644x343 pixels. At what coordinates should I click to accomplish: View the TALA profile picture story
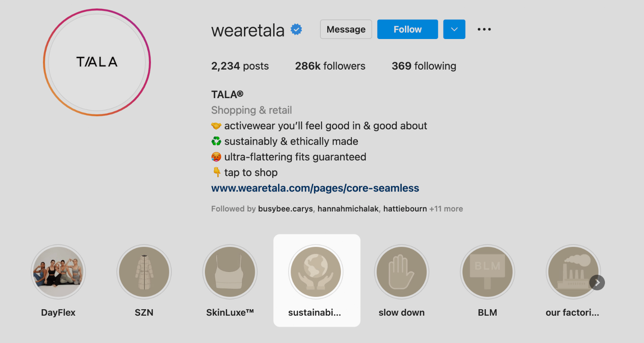(97, 62)
